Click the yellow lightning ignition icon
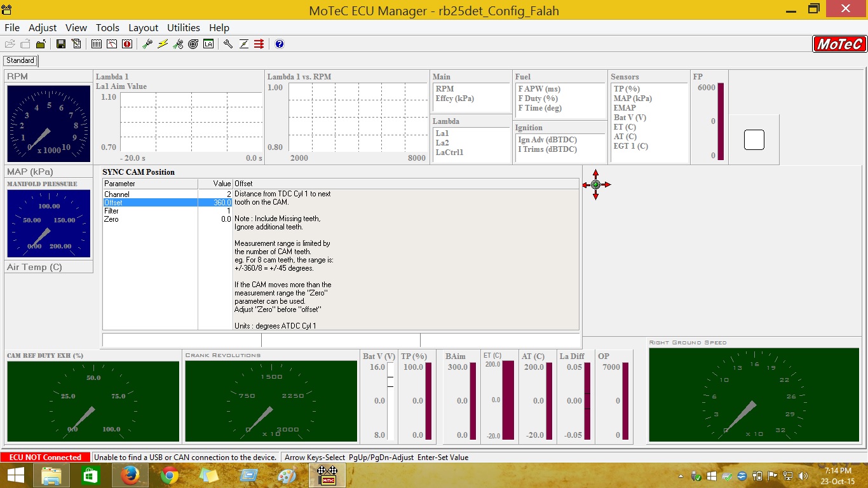This screenshot has width=868, height=488. 163,44
